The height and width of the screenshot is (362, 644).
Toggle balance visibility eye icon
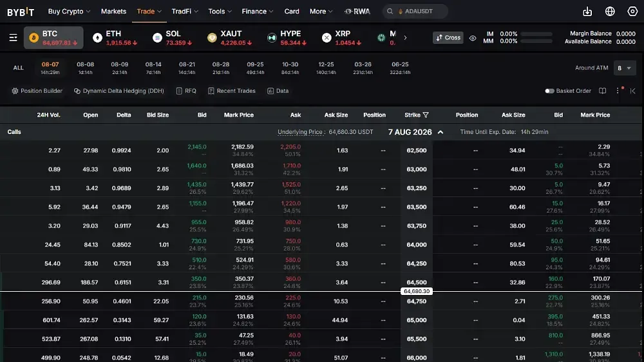(473, 38)
